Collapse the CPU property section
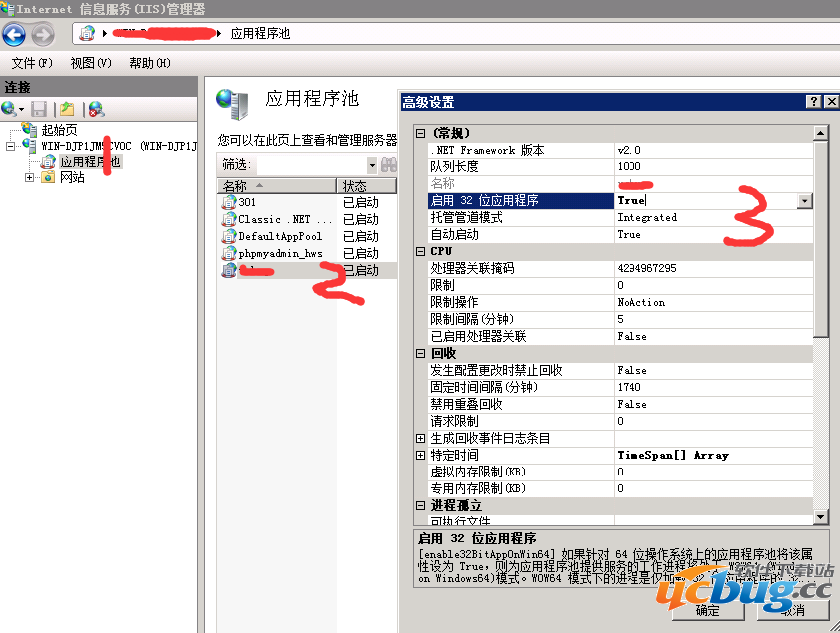 pyautogui.click(x=421, y=251)
